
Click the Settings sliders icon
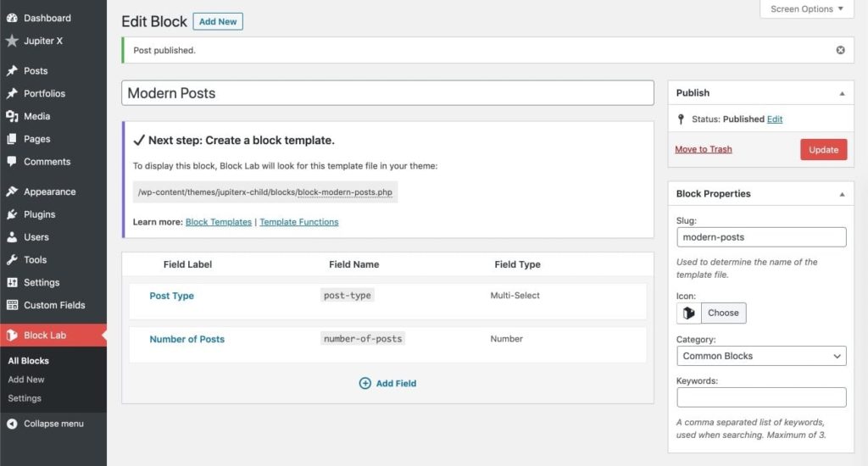pos(12,281)
